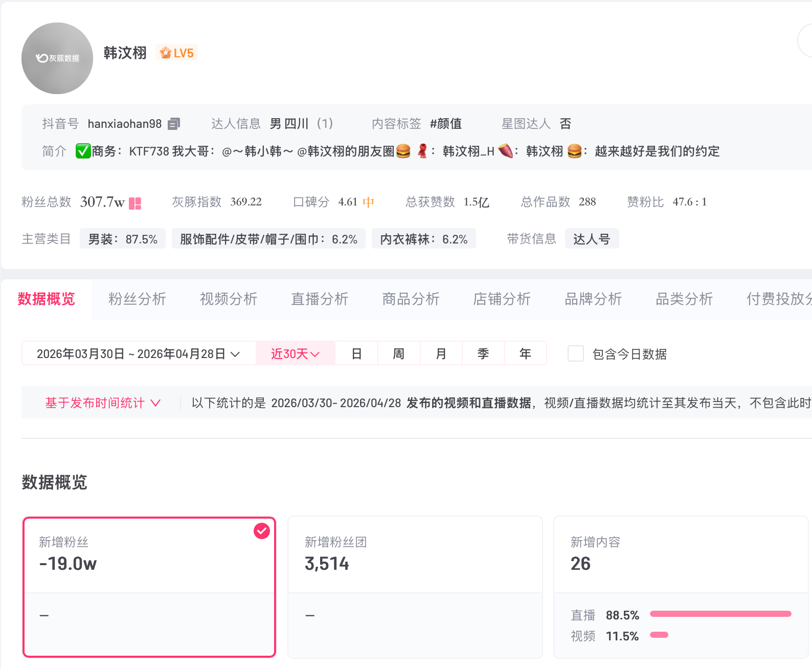This screenshot has height=668, width=812.
Task: Select the 季 period button
Action: pyautogui.click(x=483, y=353)
